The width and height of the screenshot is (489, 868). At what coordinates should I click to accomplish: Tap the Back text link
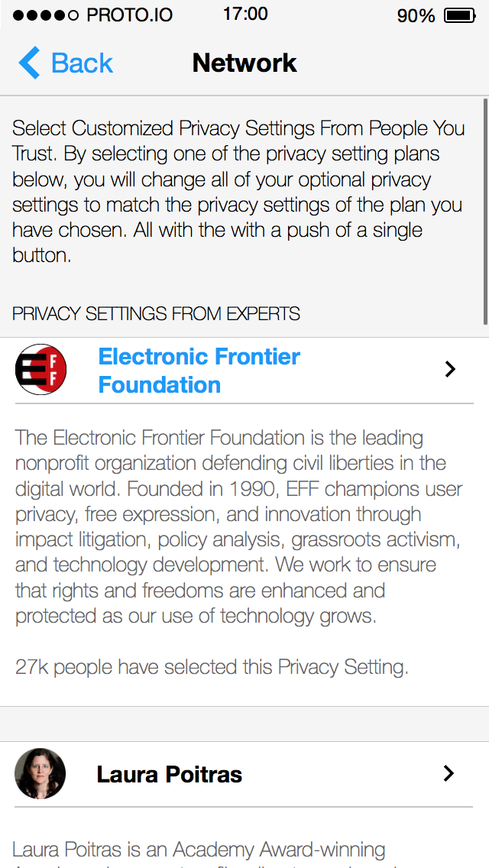point(82,63)
